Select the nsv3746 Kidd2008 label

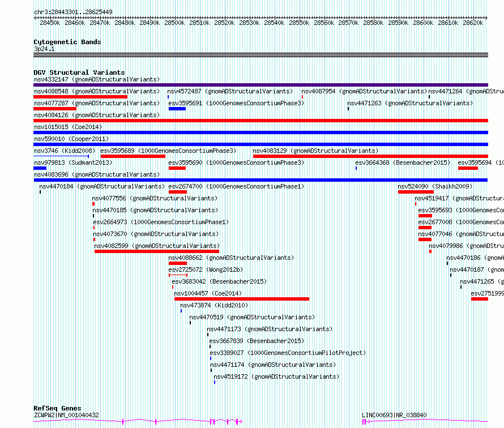pyautogui.click(x=65, y=151)
